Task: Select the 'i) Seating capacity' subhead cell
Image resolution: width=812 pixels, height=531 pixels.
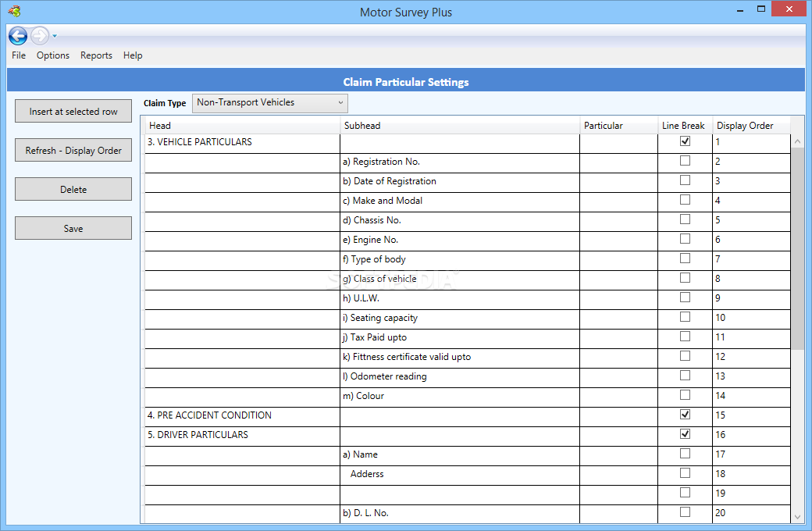Action: pyautogui.click(x=460, y=318)
